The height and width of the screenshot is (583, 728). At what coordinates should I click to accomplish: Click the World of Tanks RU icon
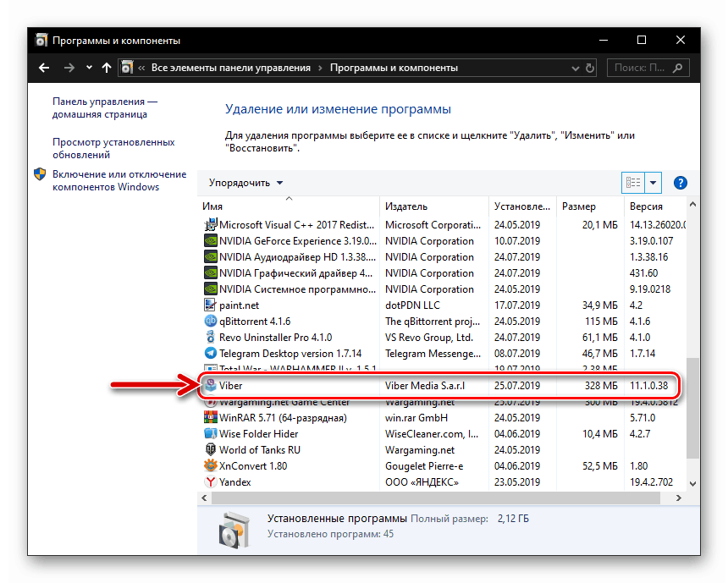211,450
